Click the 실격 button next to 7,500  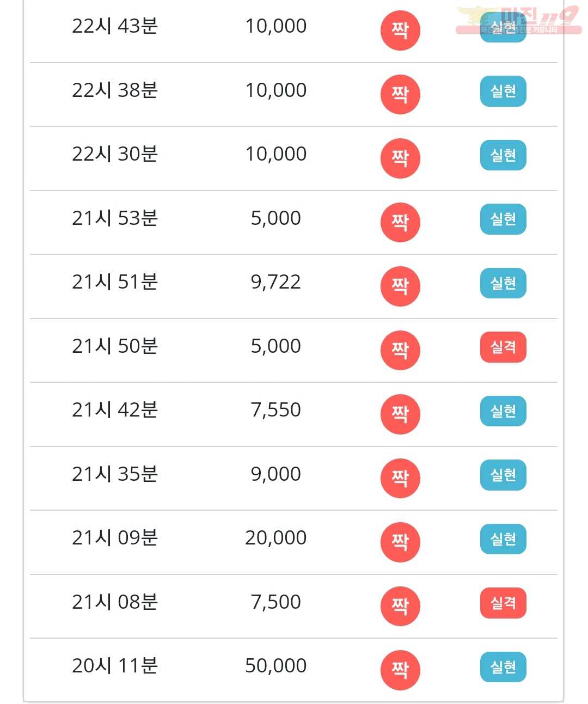click(503, 603)
